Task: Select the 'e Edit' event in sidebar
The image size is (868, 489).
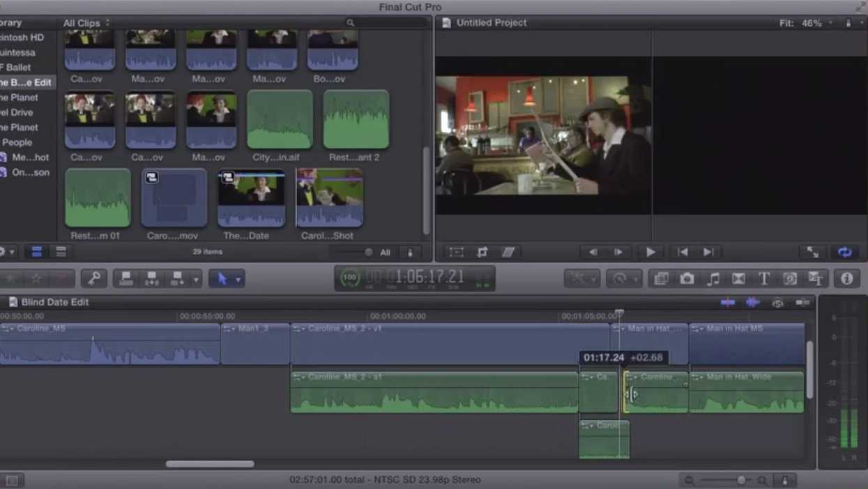Action: [x=26, y=82]
